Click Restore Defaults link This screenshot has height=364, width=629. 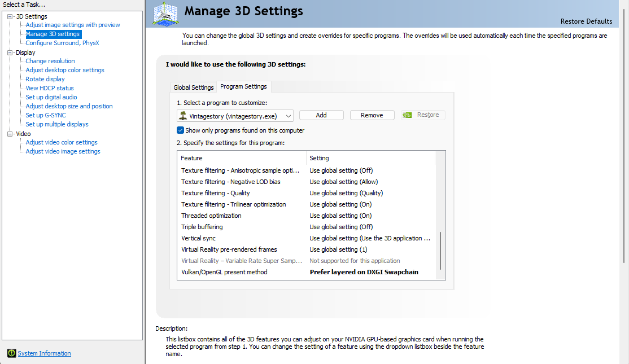pos(586,21)
